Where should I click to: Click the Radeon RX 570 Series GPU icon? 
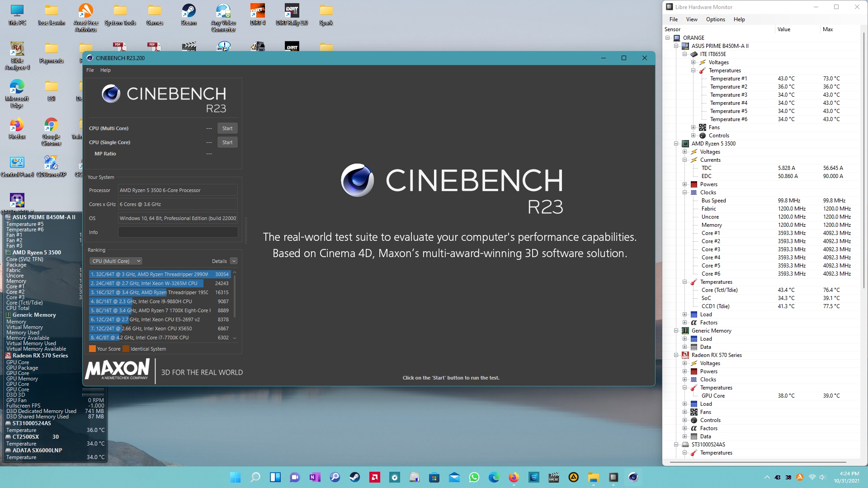685,355
